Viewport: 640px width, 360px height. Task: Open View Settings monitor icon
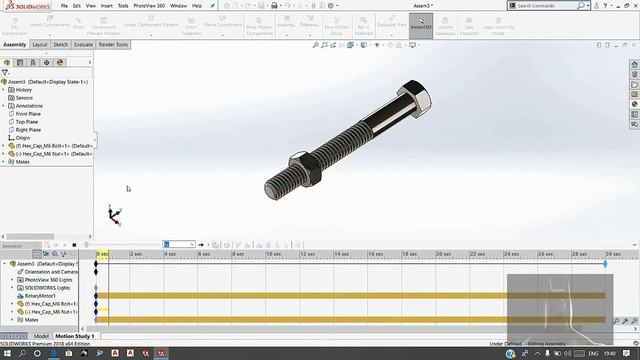[x=413, y=45]
